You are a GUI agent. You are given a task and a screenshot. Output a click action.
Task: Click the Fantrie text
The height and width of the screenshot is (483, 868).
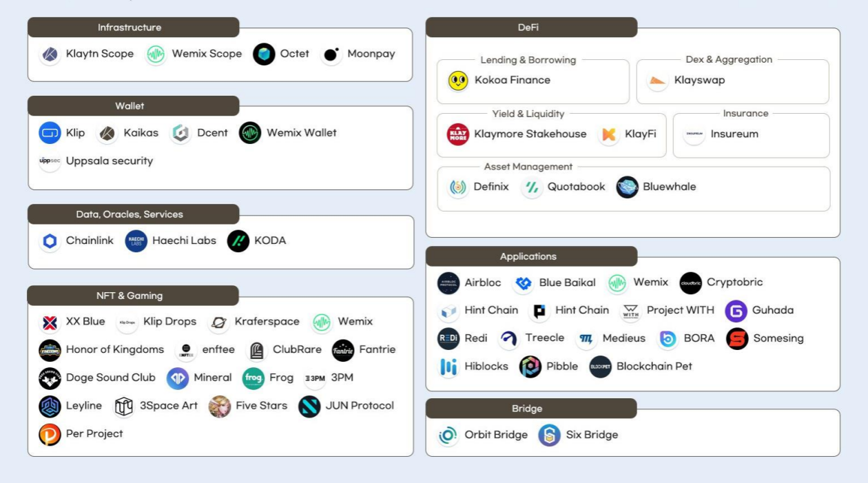point(378,349)
